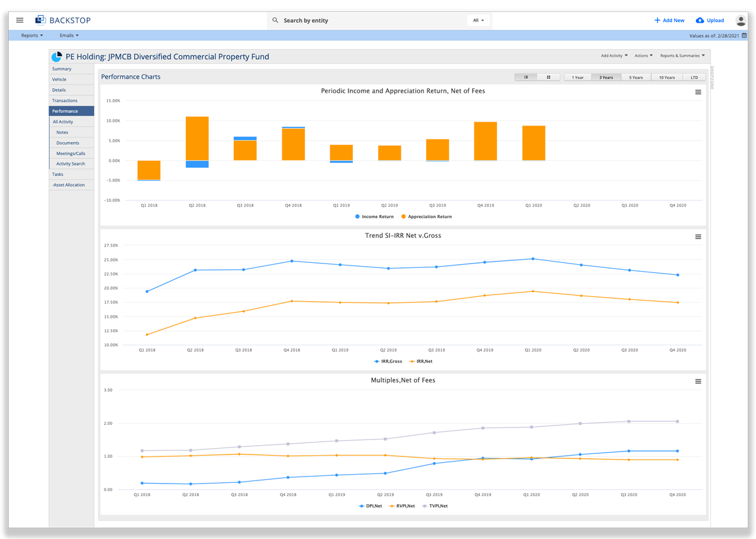Click TVPI,Net data point at Q4 2020
The image size is (756, 539).
[x=677, y=421]
